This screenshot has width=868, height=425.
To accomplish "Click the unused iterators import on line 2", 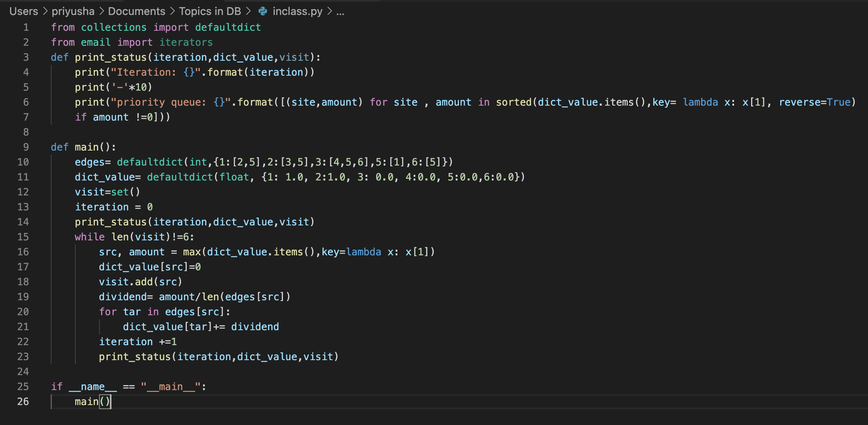I will coord(186,42).
